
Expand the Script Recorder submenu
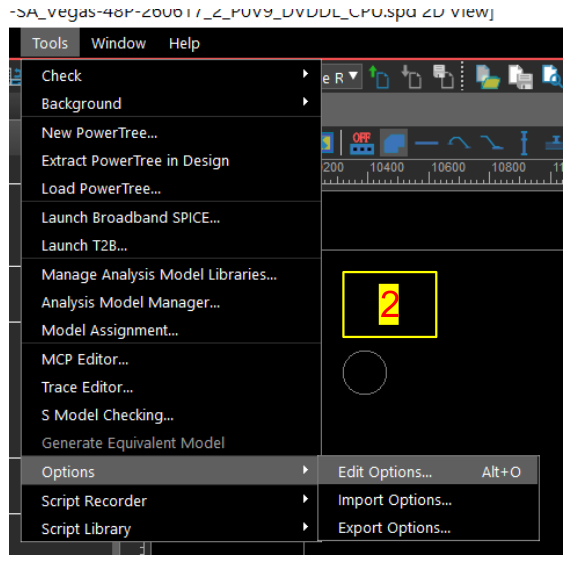click(171, 501)
